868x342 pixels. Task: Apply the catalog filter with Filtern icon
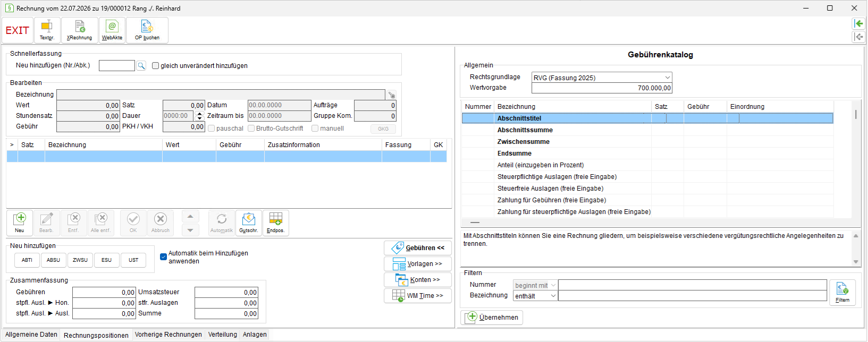pos(842,292)
